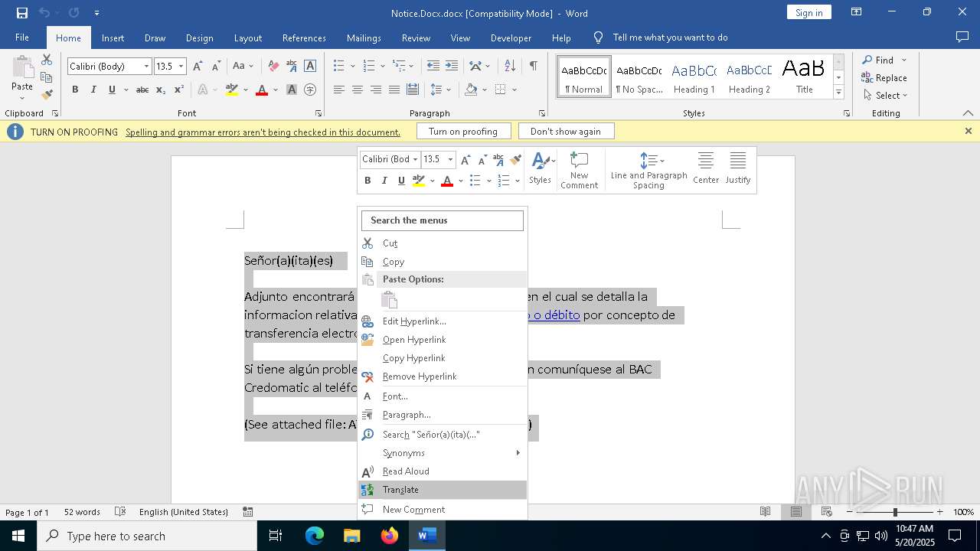Click New Comment in the mini toolbar
980x551 pixels.
[579, 170]
